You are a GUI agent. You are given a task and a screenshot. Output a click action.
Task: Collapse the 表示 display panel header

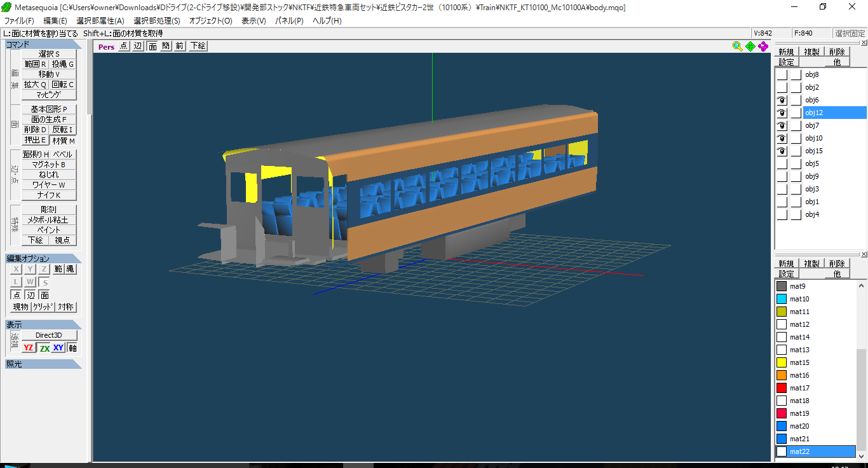pos(44,324)
